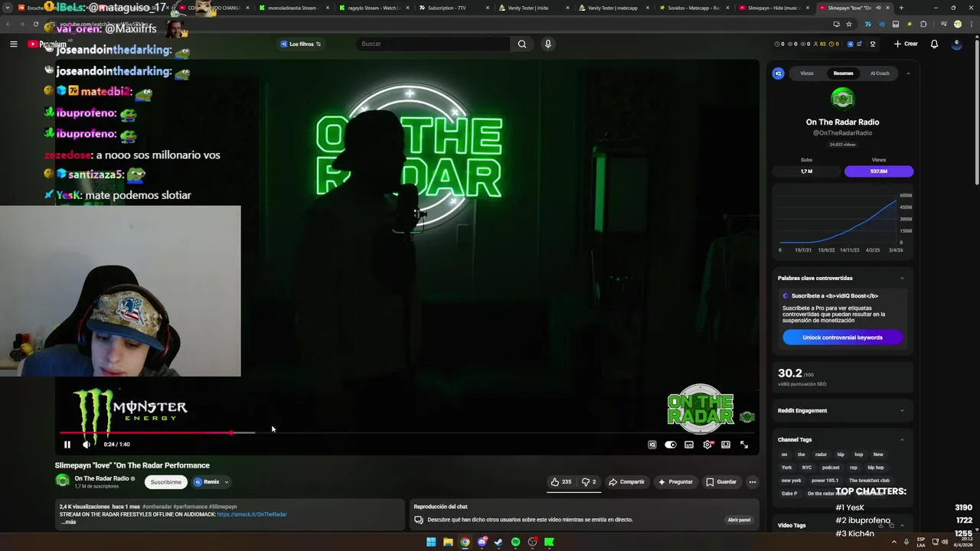Click the YouTube search magnifier button
The image size is (980, 551).
click(x=522, y=44)
